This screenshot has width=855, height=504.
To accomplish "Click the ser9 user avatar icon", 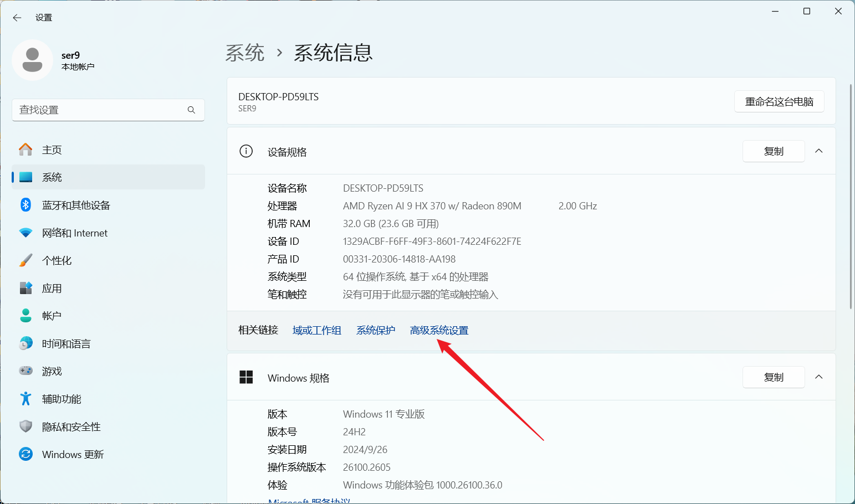I will point(32,60).
